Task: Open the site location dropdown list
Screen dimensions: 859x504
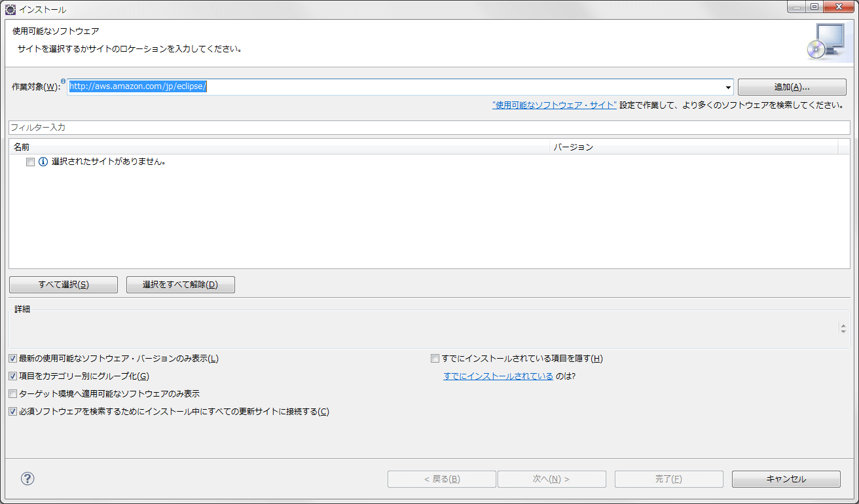Action: click(x=728, y=86)
